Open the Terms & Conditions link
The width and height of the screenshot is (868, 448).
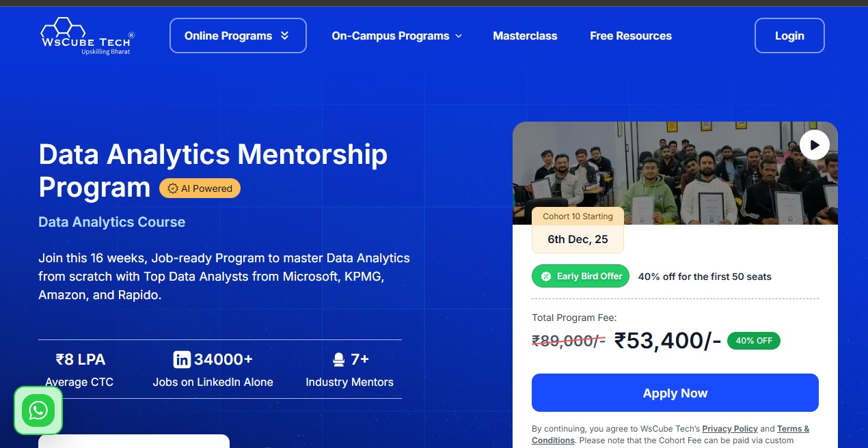coord(793,429)
